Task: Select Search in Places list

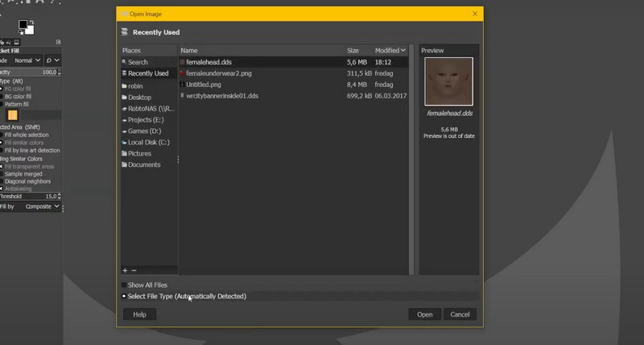Action: pos(149,62)
